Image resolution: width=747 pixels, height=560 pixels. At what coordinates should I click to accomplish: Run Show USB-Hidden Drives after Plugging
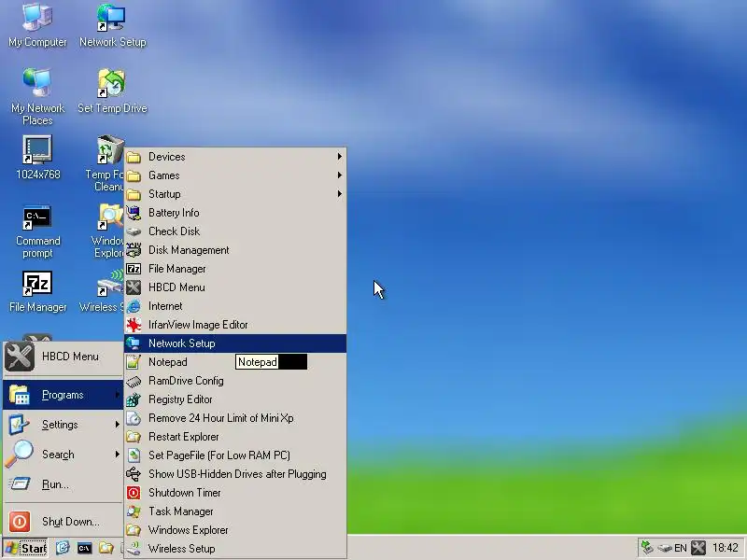click(235, 474)
